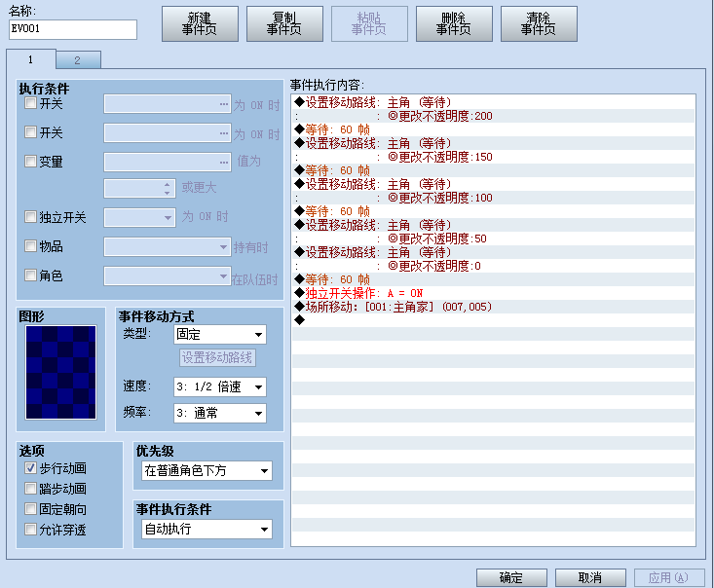Cancel with the 取消 button

590,577
